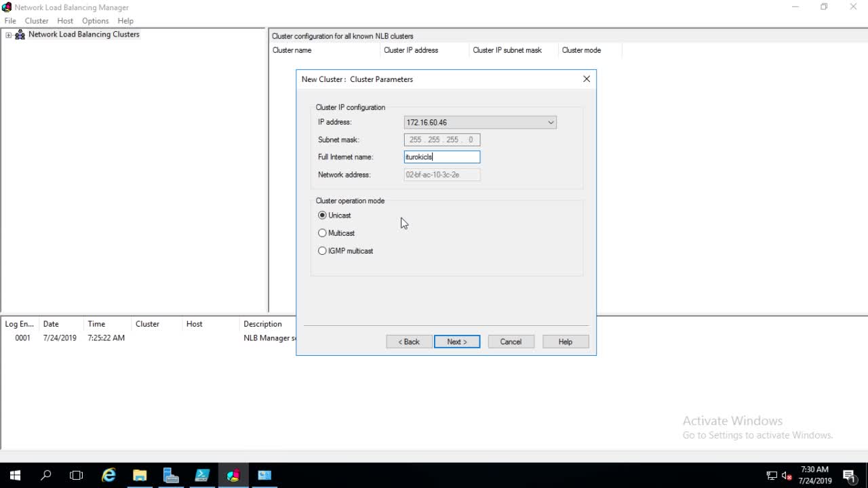868x488 pixels.
Task: Switch to NLB Manager taskbar icon
Action: click(x=233, y=476)
